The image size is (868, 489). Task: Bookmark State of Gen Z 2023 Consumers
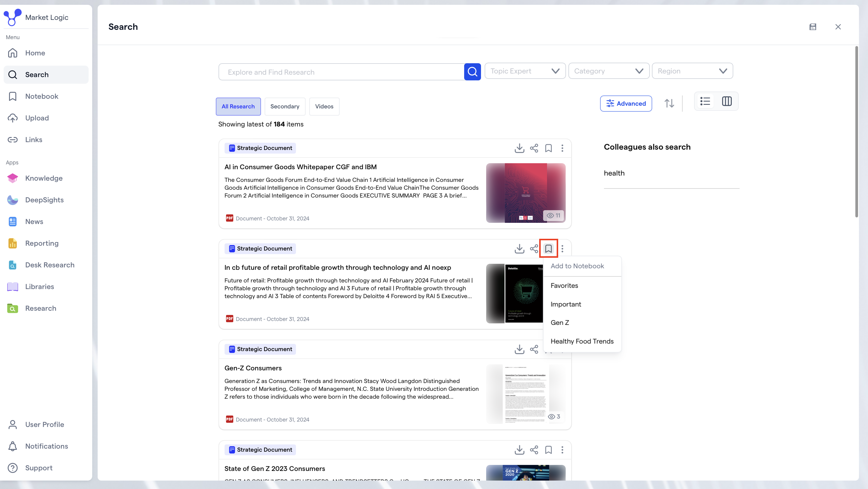pos(548,450)
